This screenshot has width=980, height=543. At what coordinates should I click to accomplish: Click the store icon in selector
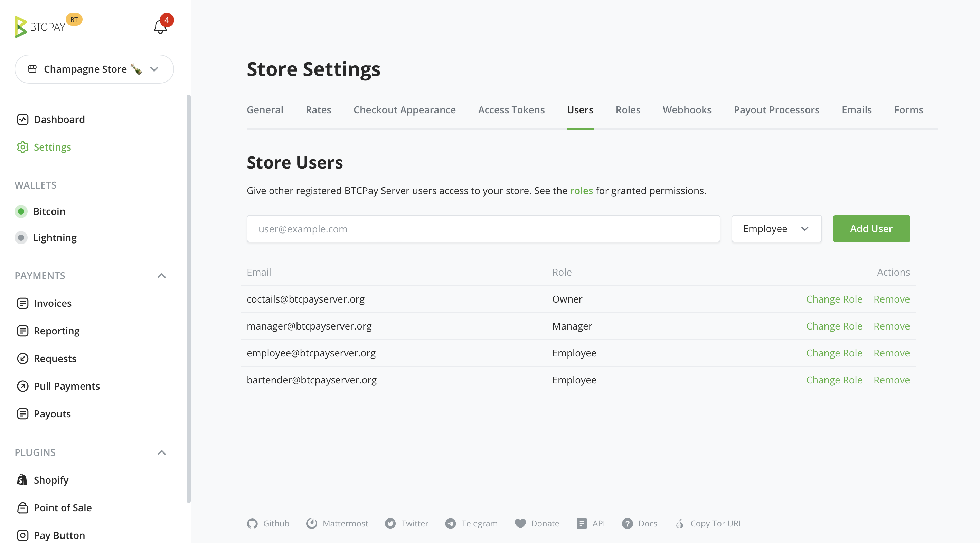[32, 69]
